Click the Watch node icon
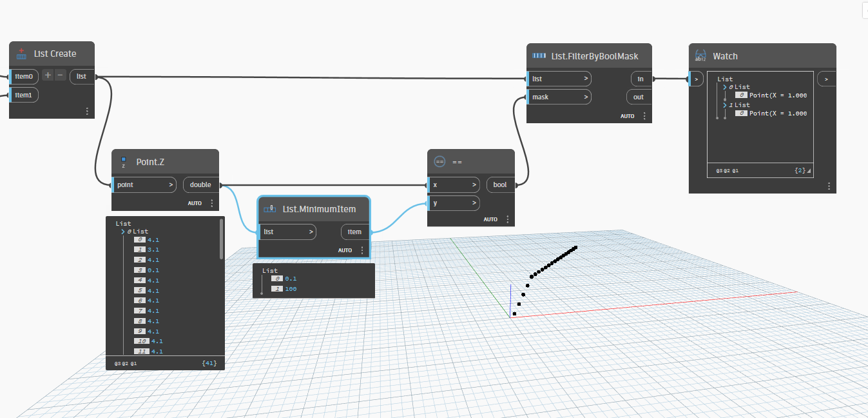 pos(700,56)
